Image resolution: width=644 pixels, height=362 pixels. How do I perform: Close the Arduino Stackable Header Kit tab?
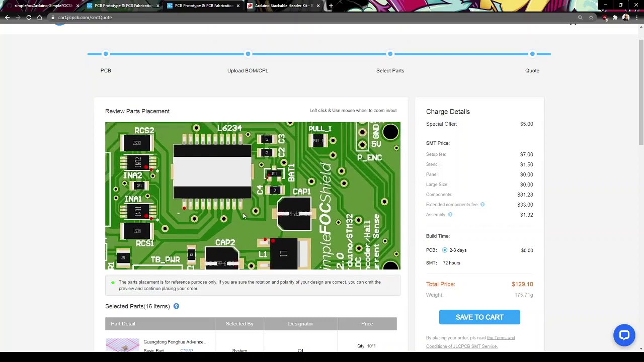point(318,6)
